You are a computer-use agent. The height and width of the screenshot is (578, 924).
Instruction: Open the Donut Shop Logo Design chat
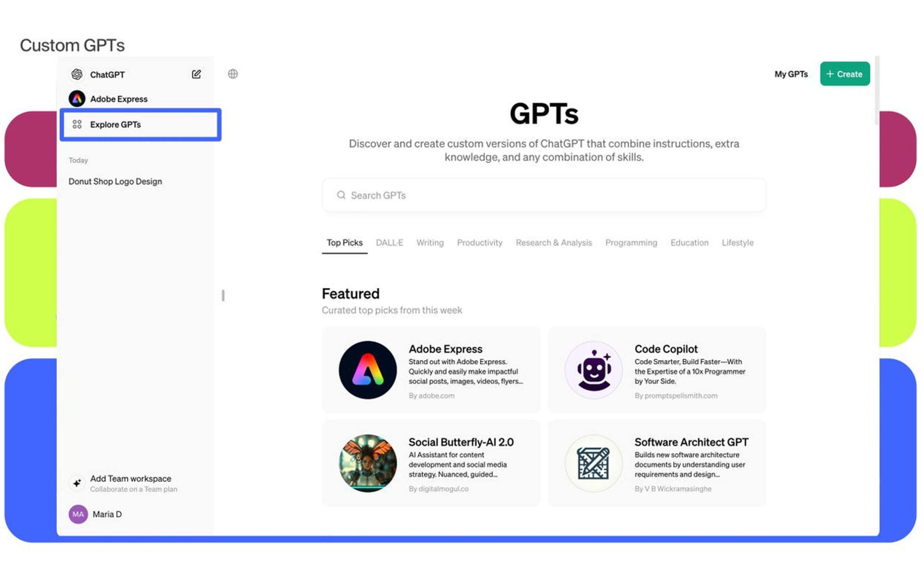[x=115, y=182]
